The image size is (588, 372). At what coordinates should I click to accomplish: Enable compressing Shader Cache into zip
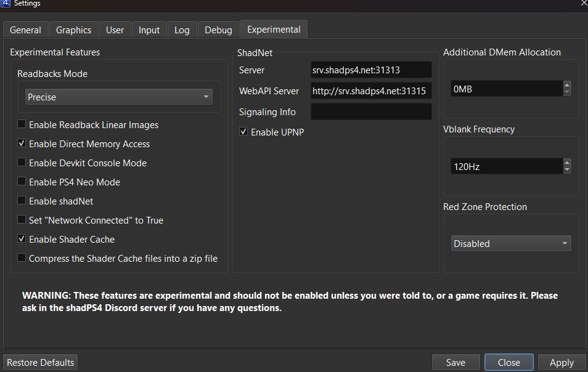(x=22, y=258)
